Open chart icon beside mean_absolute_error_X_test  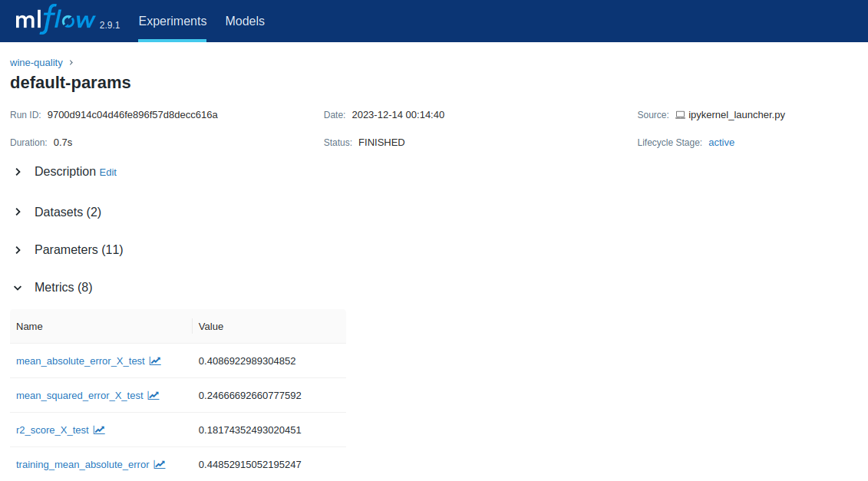(x=155, y=361)
